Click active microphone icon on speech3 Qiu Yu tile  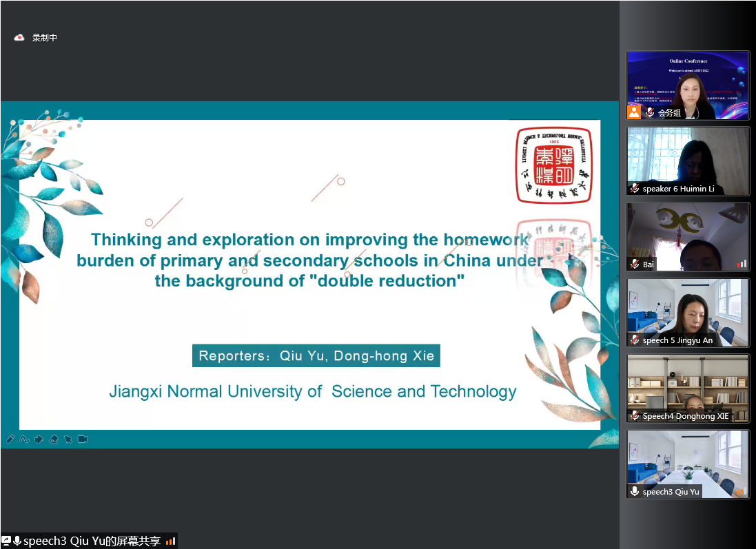pos(635,491)
